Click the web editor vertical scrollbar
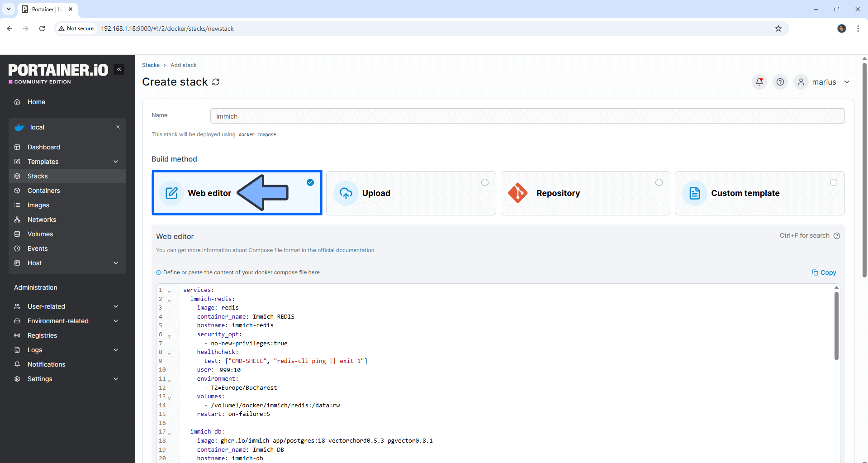This screenshot has height=463, width=868. [836, 326]
